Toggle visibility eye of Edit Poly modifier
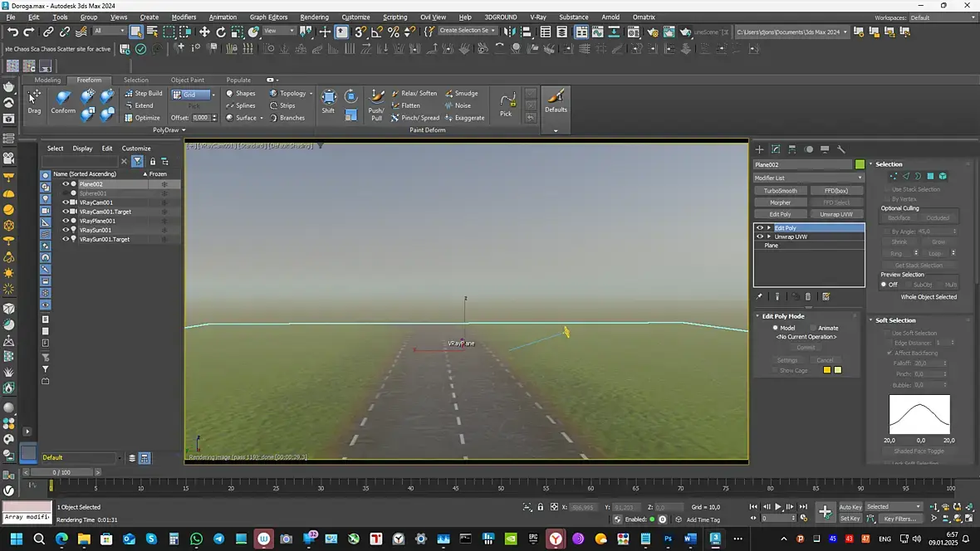Image resolution: width=980 pixels, height=551 pixels. tap(759, 227)
